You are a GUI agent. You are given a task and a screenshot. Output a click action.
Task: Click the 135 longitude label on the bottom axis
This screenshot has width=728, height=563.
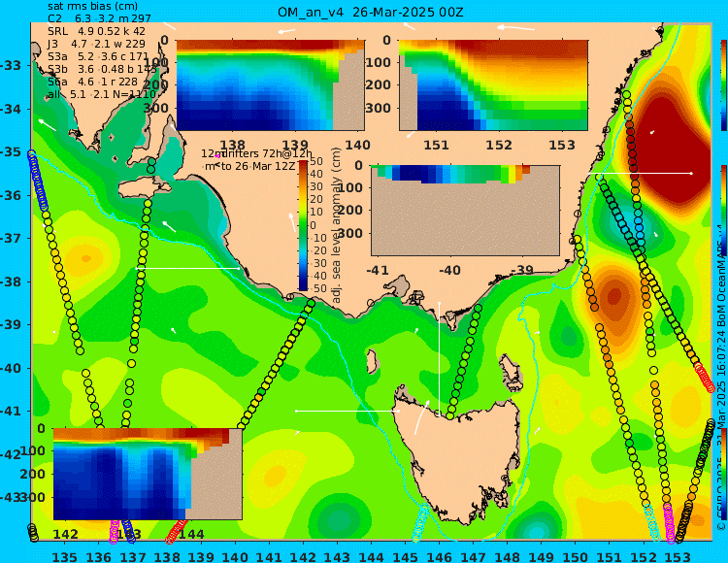[x=64, y=556]
